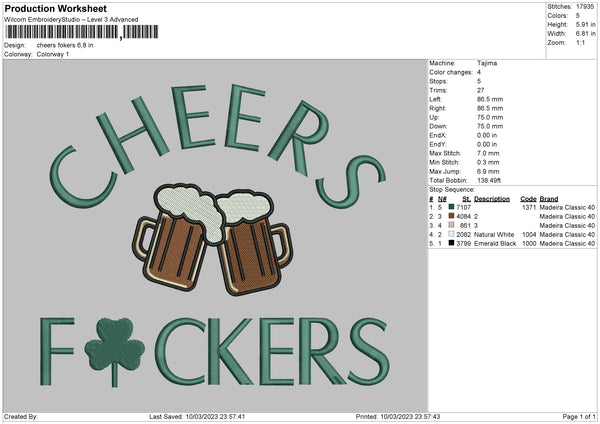Click the 'Natural White' description cell
600x424 pixels.
[494, 235]
